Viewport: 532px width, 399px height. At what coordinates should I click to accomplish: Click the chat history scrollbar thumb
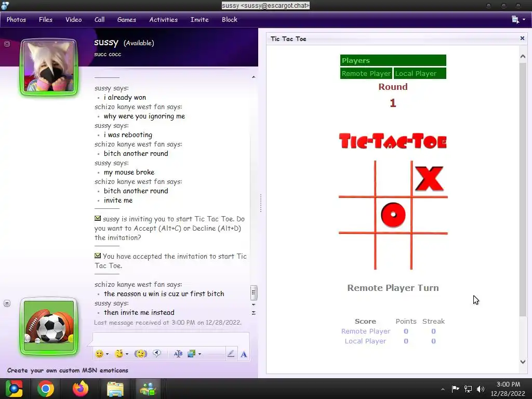(254, 292)
